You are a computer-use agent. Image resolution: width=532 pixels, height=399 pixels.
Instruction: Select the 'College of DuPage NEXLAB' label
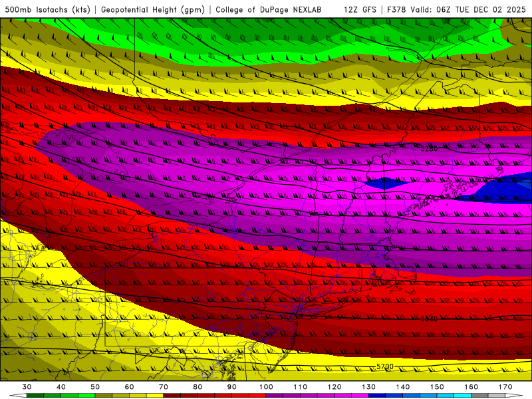[x=268, y=9]
